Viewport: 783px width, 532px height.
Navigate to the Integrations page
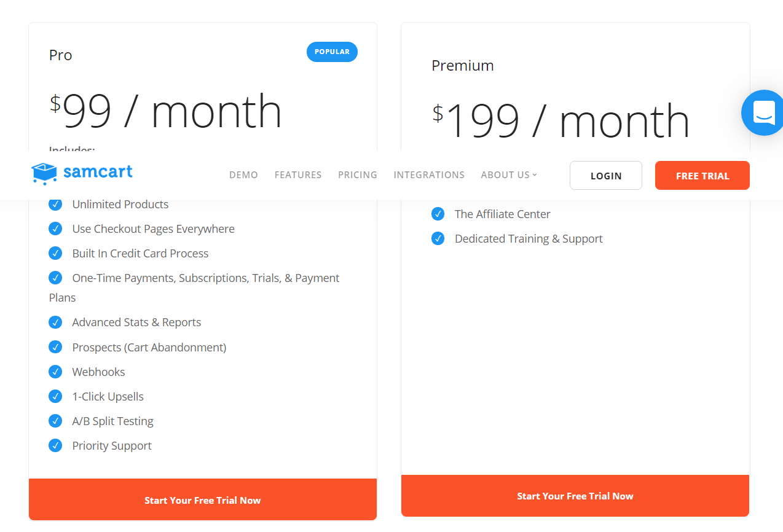tap(429, 175)
